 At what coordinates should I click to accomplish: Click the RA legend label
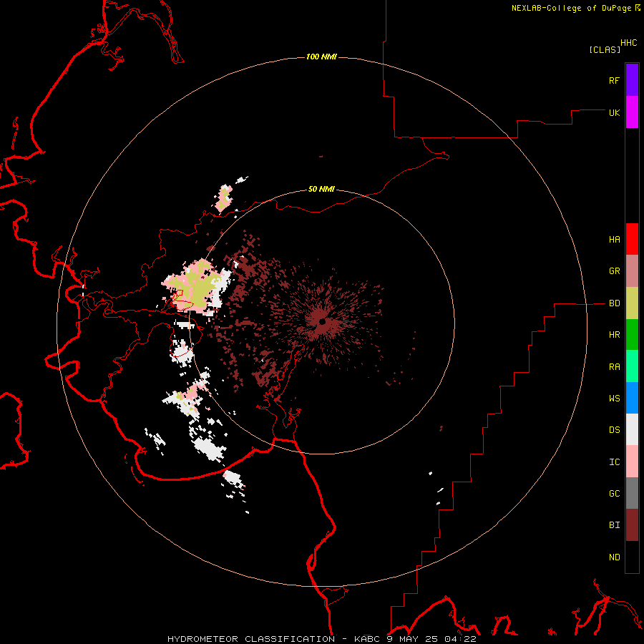coord(614,367)
